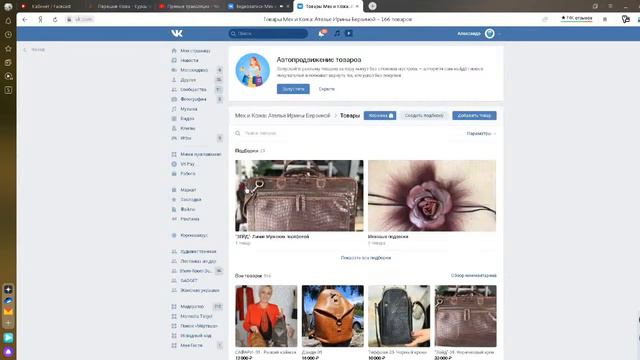Open the black phone bag product thumbnail

coord(399,316)
